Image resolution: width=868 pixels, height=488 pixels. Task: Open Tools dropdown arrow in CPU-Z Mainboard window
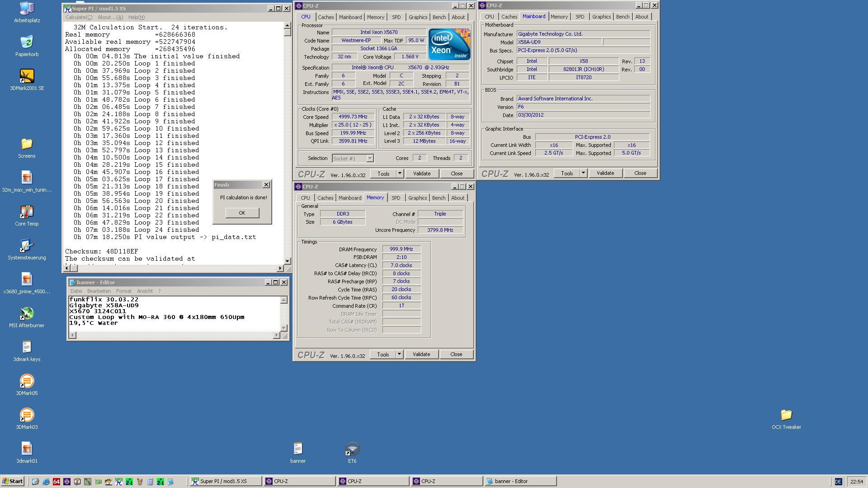pos(583,173)
